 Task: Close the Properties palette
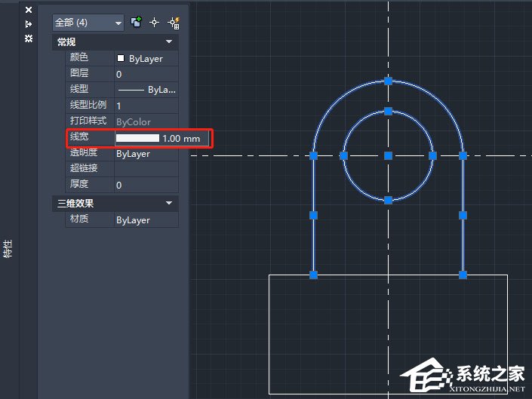(29, 11)
